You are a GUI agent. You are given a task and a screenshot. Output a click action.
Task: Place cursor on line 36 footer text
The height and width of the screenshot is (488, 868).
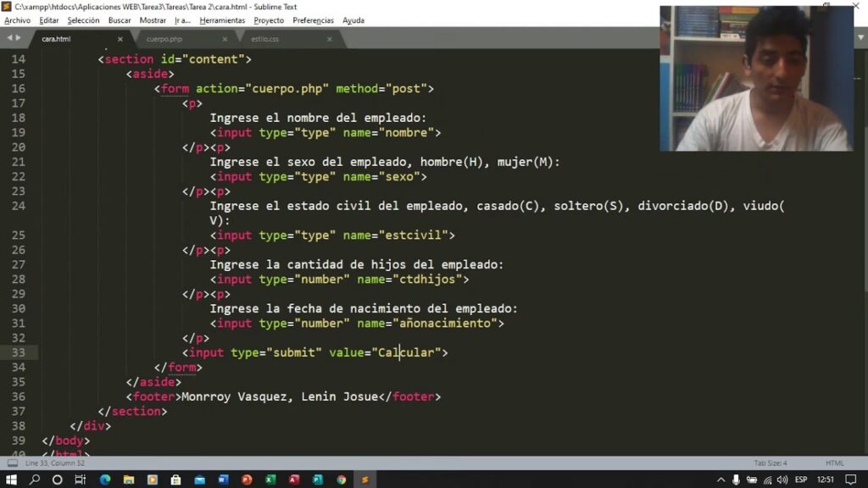(x=280, y=396)
